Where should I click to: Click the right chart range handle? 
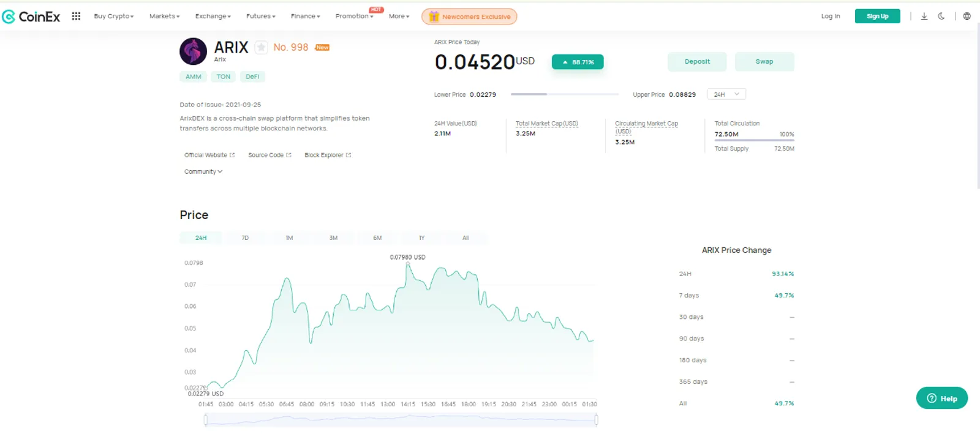[x=596, y=419]
